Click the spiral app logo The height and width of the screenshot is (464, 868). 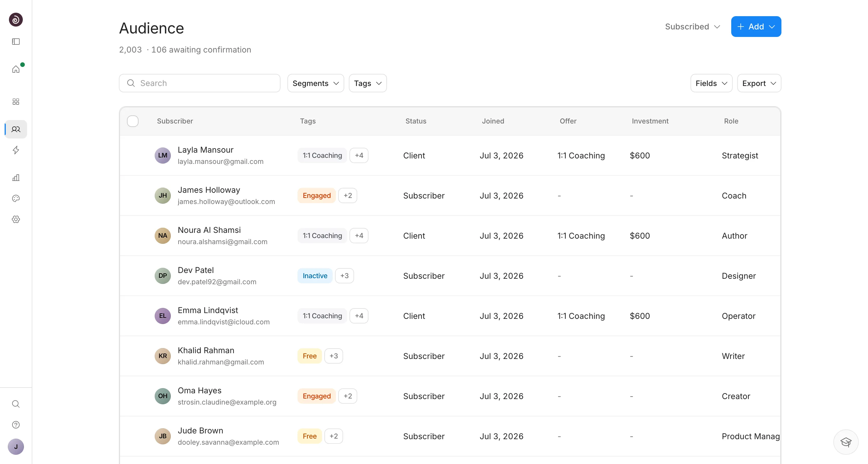[x=16, y=20]
